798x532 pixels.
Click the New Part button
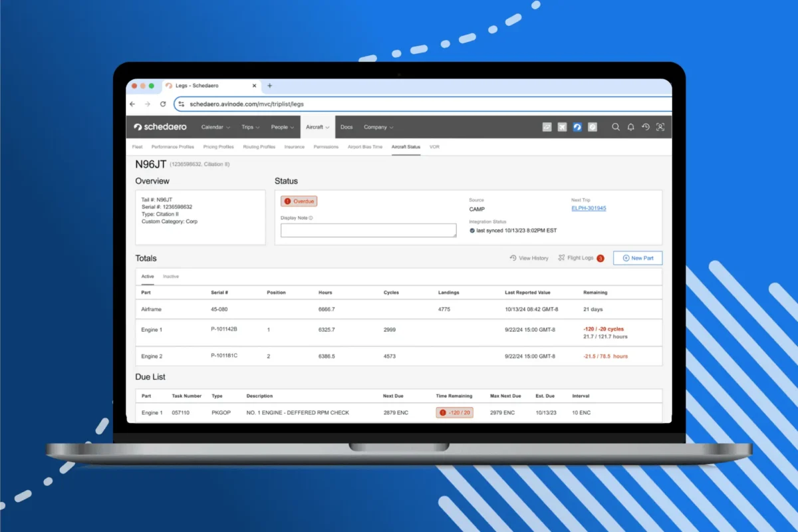pyautogui.click(x=638, y=258)
